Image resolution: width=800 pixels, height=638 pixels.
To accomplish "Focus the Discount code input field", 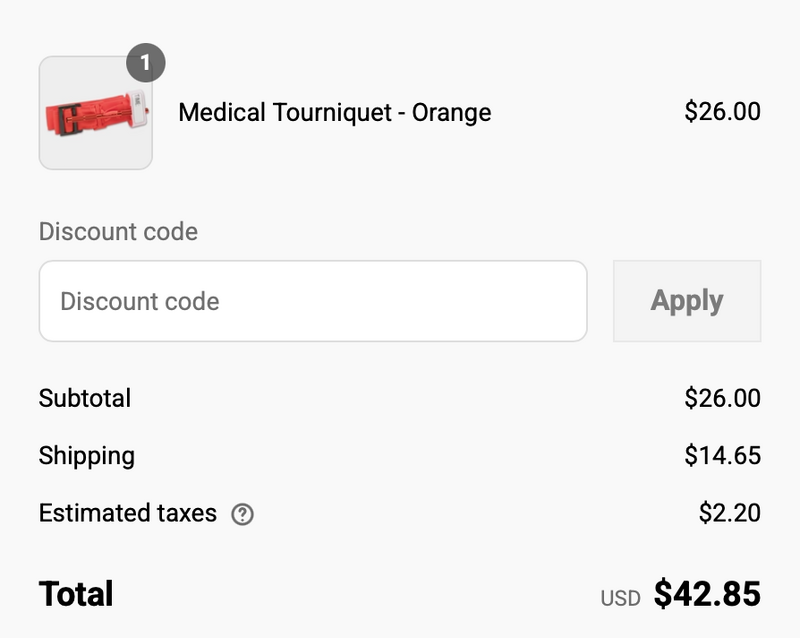I will pyautogui.click(x=312, y=301).
